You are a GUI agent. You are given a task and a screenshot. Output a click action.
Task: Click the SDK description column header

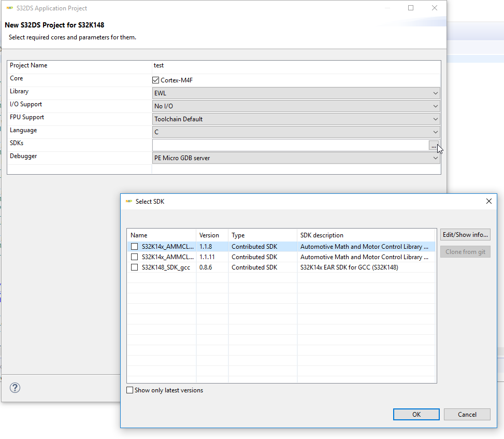[366, 235]
